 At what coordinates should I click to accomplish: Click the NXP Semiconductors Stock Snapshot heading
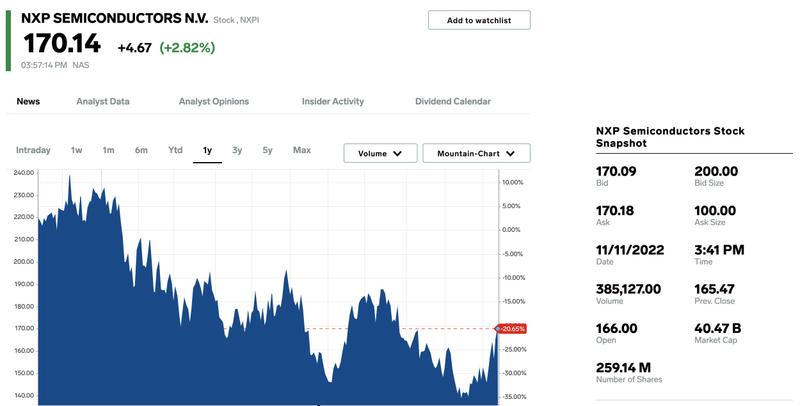tap(670, 137)
